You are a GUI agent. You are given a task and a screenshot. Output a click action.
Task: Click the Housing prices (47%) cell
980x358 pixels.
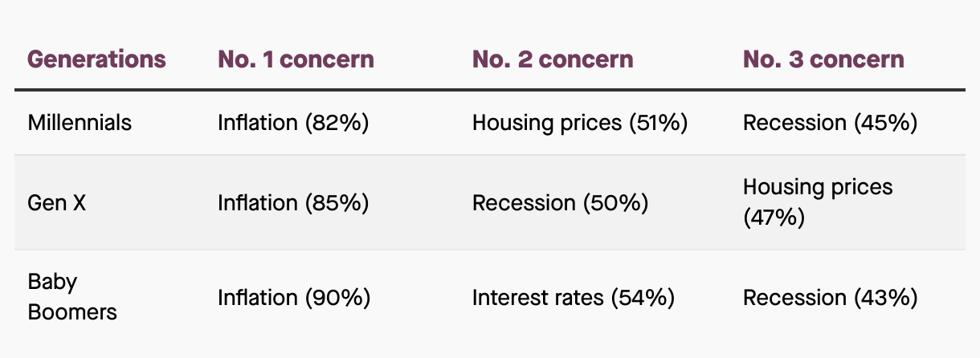click(818, 203)
